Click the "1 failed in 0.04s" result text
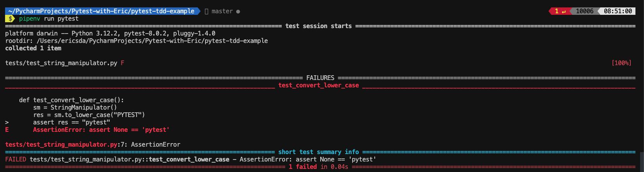 [x=318, y=167]
